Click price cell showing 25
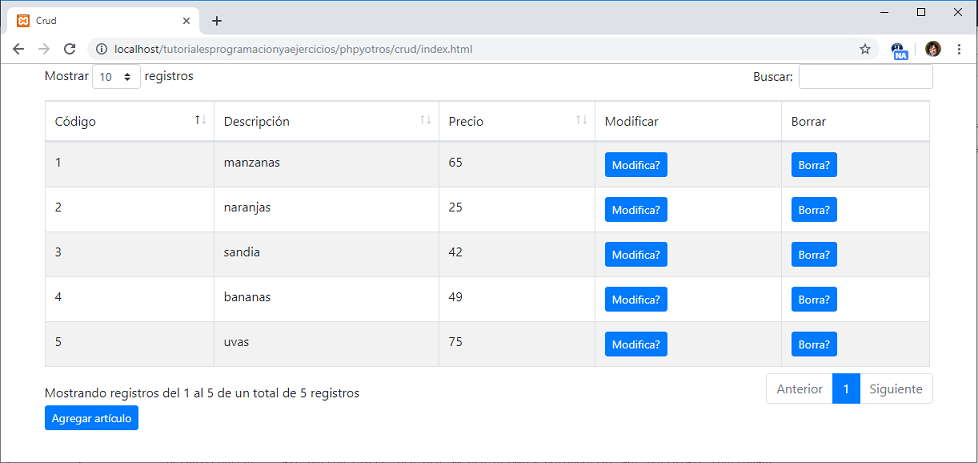Screen dimensions: 978x463 click(517, 209)
